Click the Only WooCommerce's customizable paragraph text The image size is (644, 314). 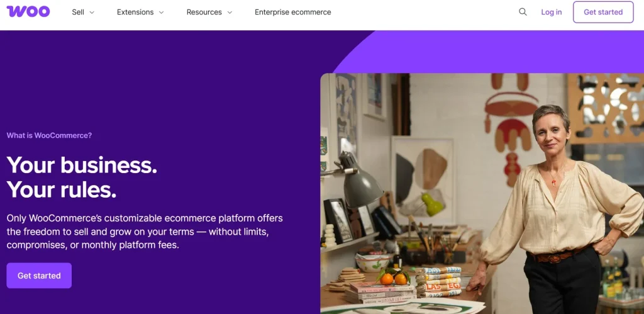[145, 232]
